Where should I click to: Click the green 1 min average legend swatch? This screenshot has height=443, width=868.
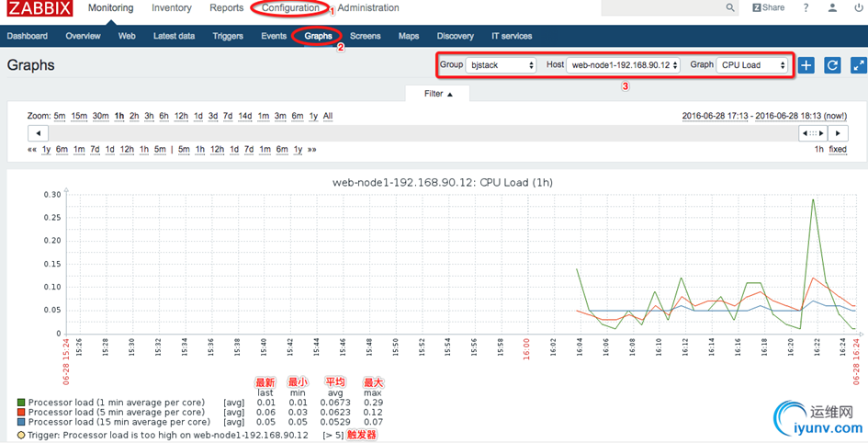[x=22, y=402]
